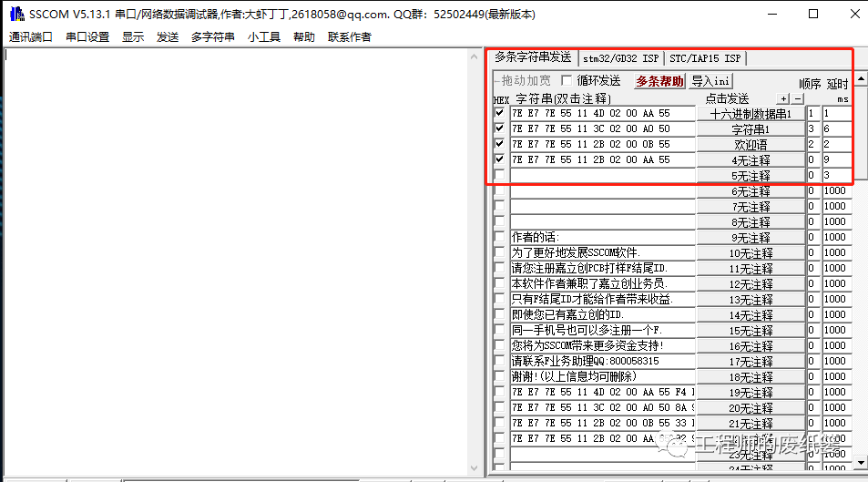Screen dimensions: 868x482
Task: Uncheck HEX box for the 十六进制数据串1 row
Action: tap(499, 113)
